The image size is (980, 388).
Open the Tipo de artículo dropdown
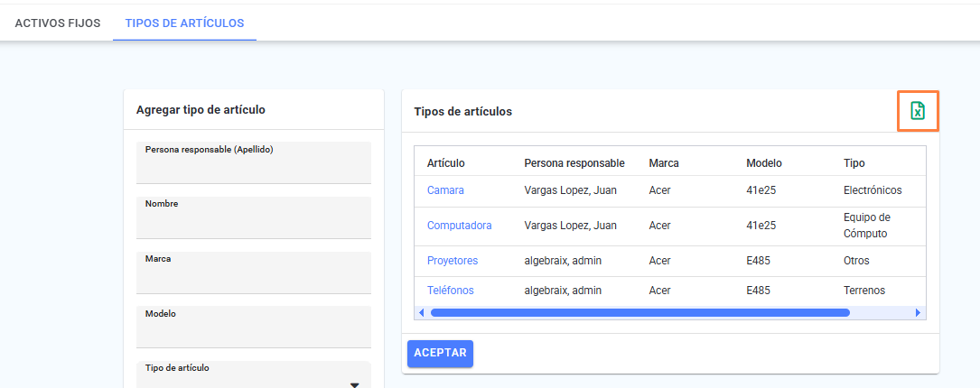coord(254,374)
